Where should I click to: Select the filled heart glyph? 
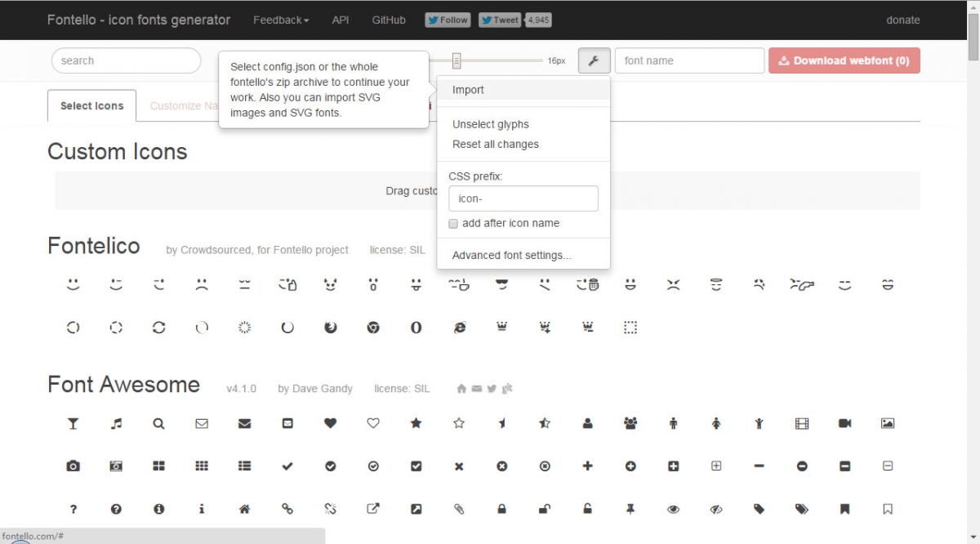click(x=330, y=423)
